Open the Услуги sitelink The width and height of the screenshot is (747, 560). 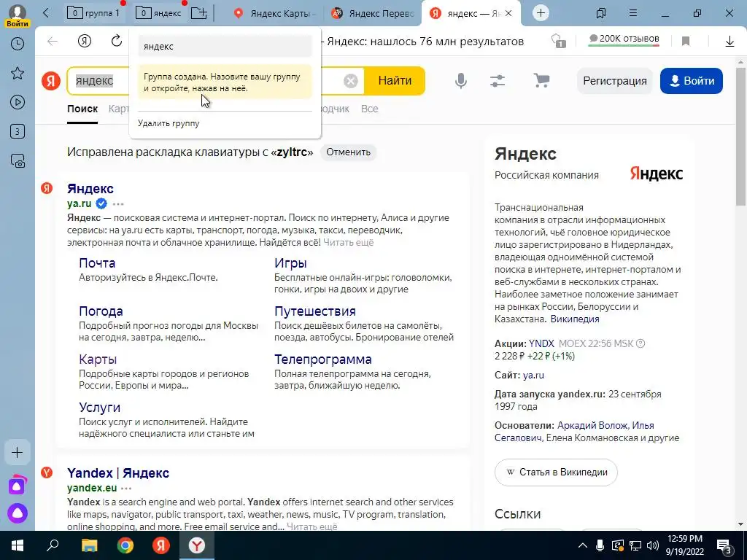[99, 407]
